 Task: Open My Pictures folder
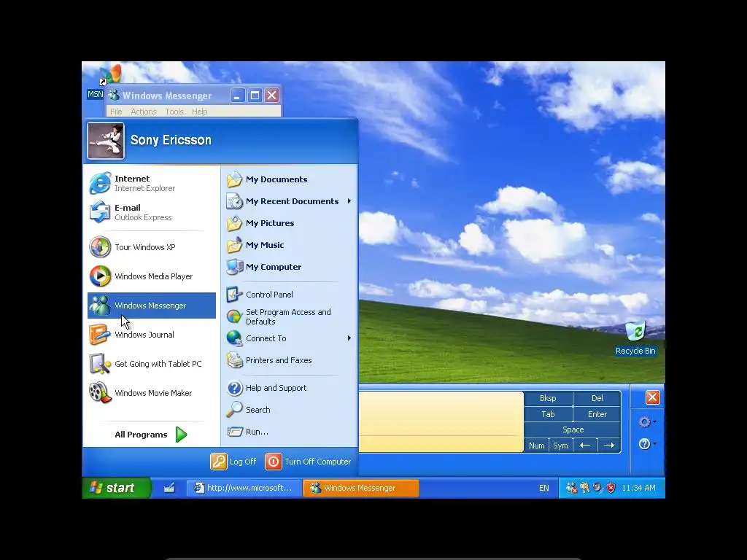click(x=290, y=223)
